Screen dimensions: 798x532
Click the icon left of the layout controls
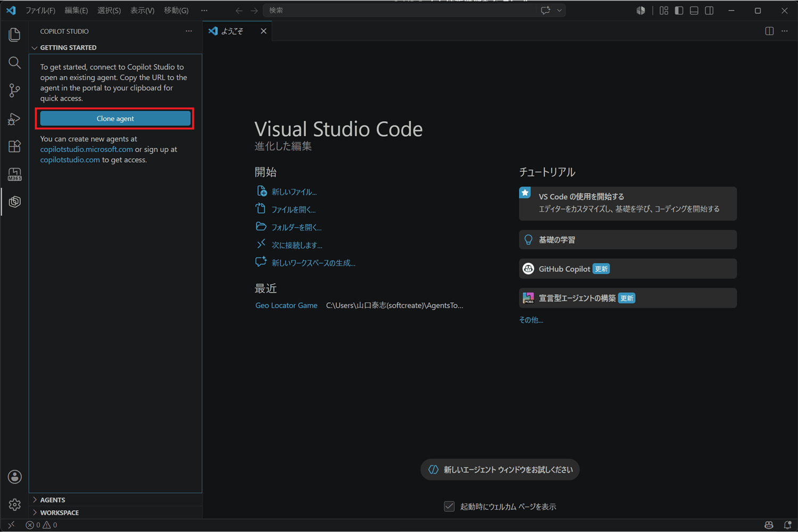coord(641,11)
